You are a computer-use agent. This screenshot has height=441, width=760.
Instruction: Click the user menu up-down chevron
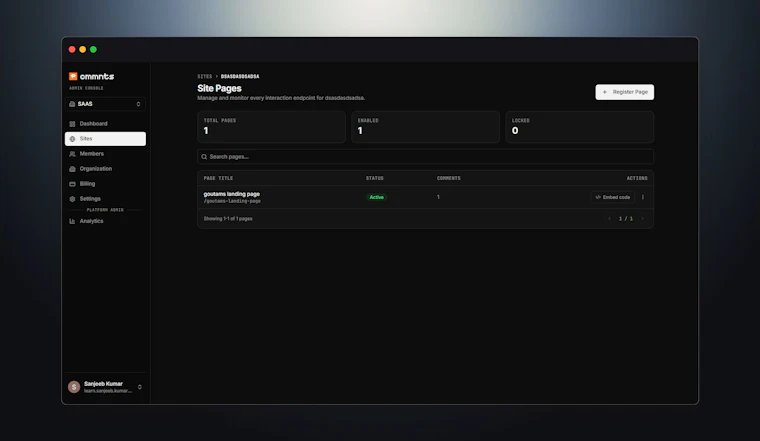point(140,387)
